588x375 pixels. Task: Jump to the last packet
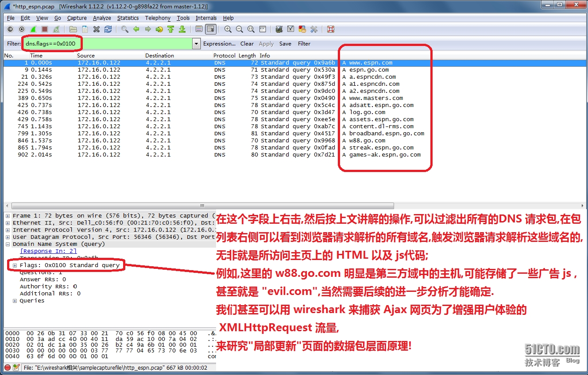182,29
